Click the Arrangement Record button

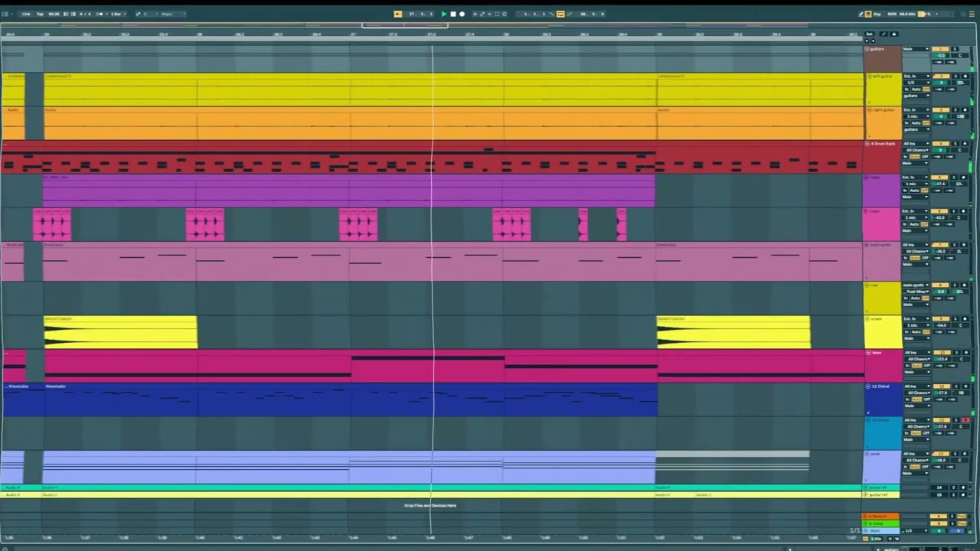point(462,14)
